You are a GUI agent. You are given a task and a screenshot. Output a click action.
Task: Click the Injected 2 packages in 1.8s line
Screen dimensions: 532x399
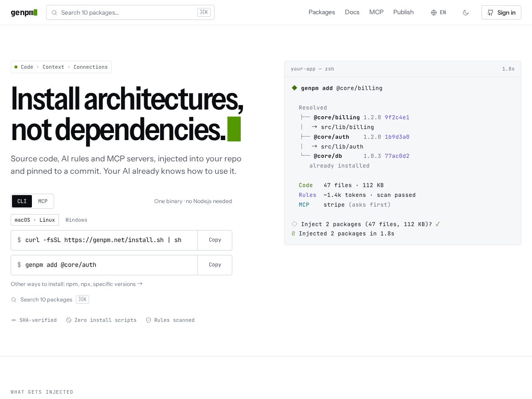click(x=343, y=234)
